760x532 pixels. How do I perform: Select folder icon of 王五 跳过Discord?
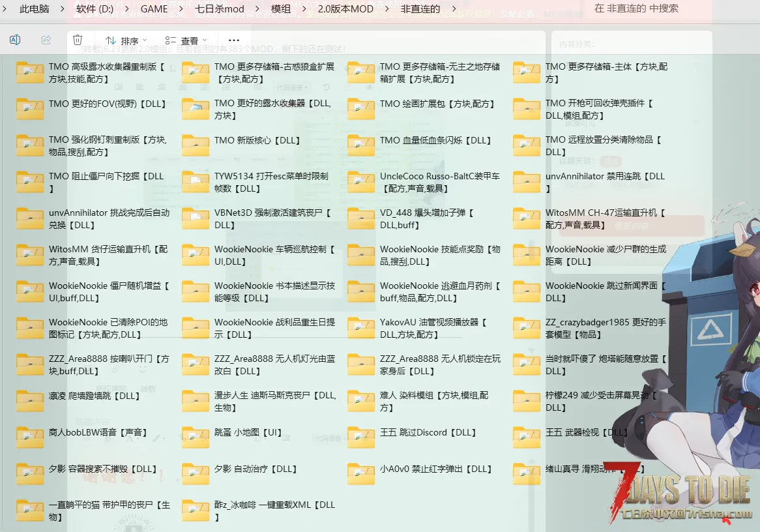pyautogui.click(x=361, y=437)
